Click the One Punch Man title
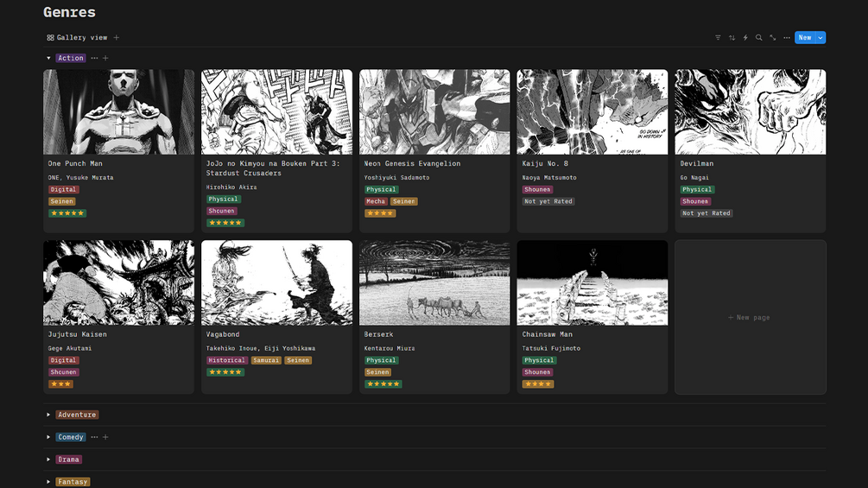The height and width of the screenshot is (488, 868). click(75, 164)
